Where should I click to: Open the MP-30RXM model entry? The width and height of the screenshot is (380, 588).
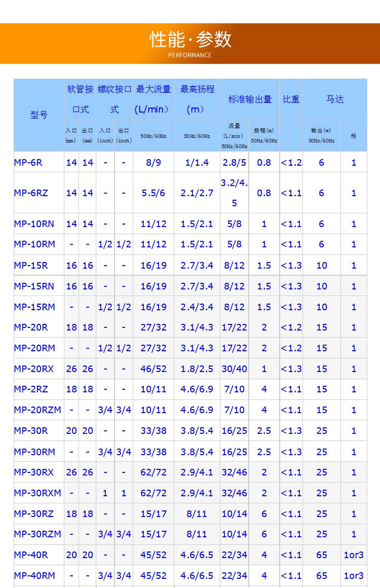coord(37,493)
